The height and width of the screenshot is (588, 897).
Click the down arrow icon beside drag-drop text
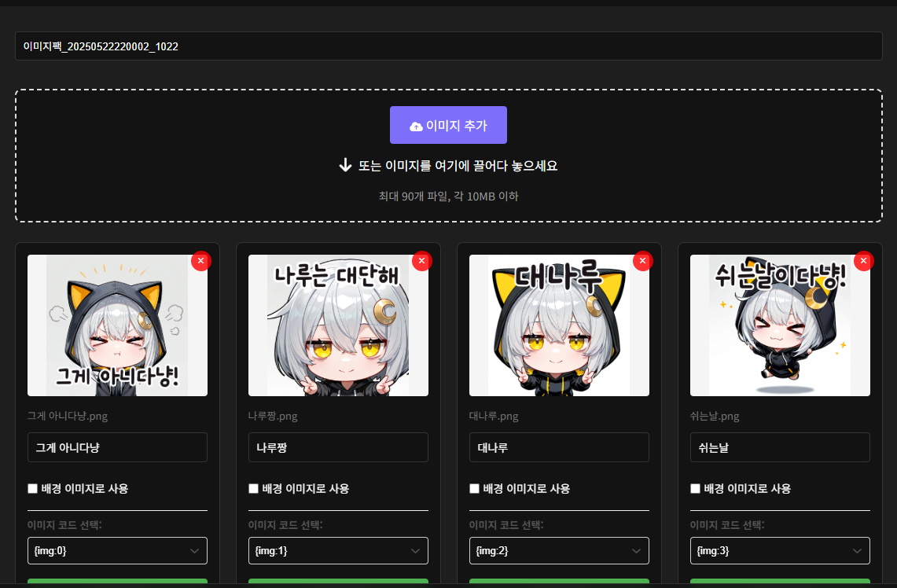tap(345, 166)
